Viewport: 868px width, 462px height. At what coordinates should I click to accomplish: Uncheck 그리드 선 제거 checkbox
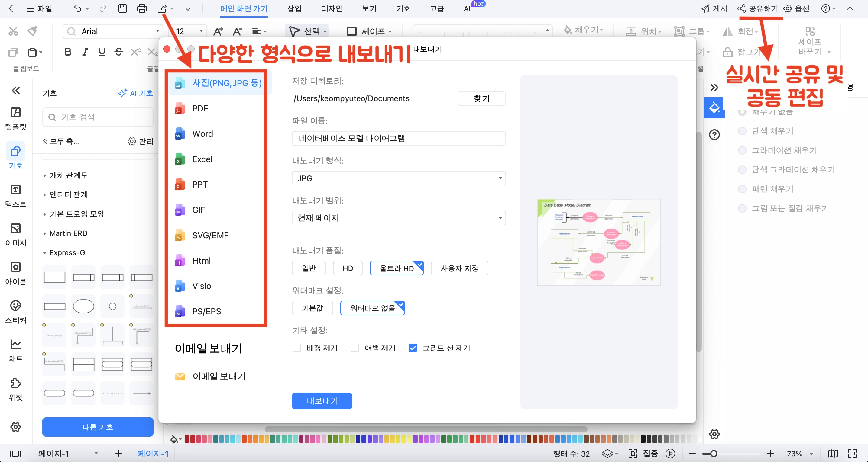tap(413, 348)
